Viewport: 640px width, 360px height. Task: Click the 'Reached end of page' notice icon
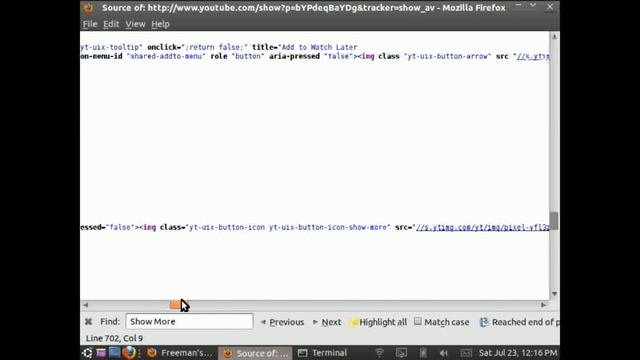[484, 322]
